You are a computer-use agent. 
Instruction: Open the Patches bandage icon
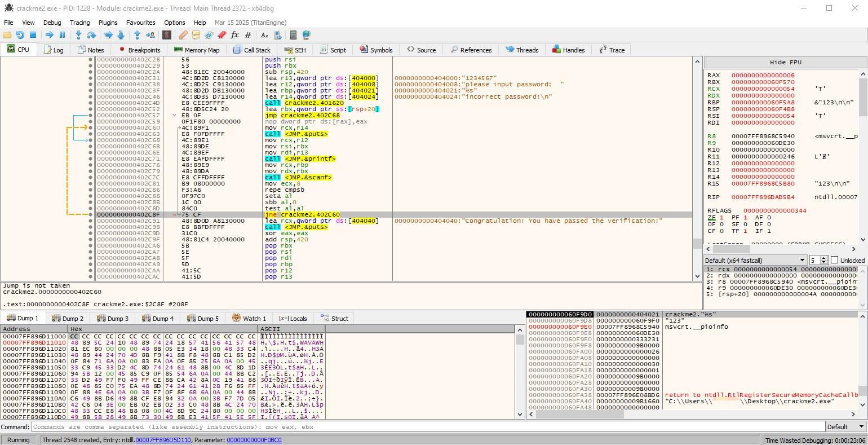(x=183, y=35)
